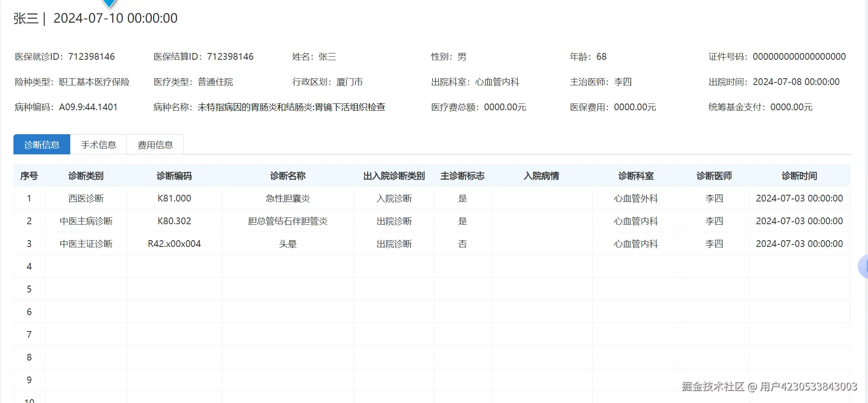
Task: Click the 病种名称 disease description text
Action: pyautogui.click(x=291, y=107)
